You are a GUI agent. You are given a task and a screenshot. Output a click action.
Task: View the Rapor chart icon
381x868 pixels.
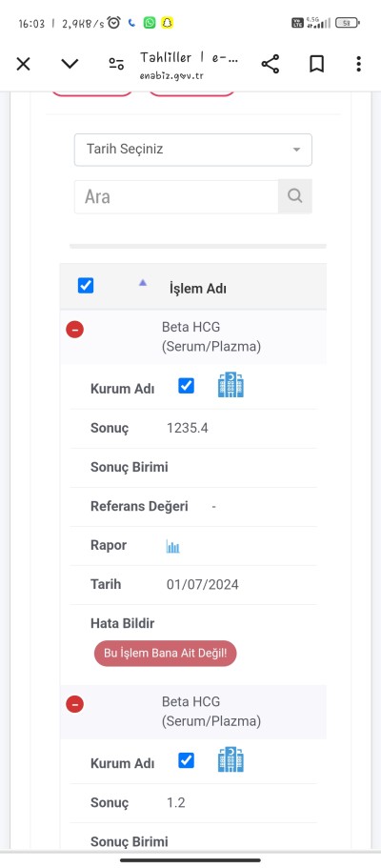coord(172,546)
